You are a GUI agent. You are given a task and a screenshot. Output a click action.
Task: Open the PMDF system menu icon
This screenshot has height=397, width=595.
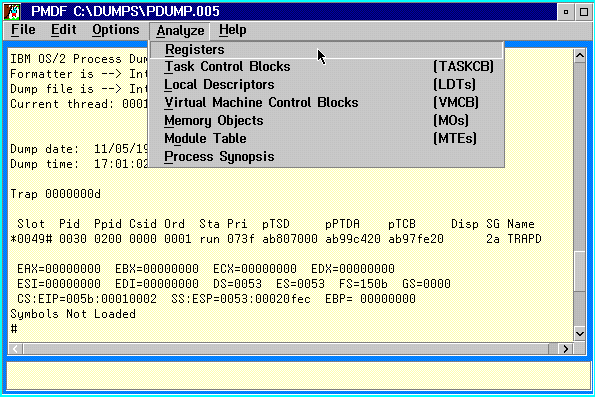point(12,11)
